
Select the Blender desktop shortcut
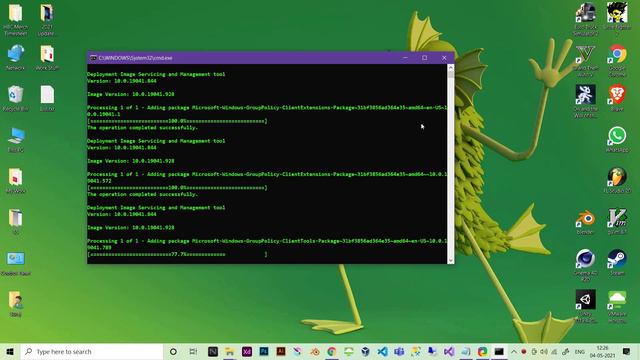585,221
